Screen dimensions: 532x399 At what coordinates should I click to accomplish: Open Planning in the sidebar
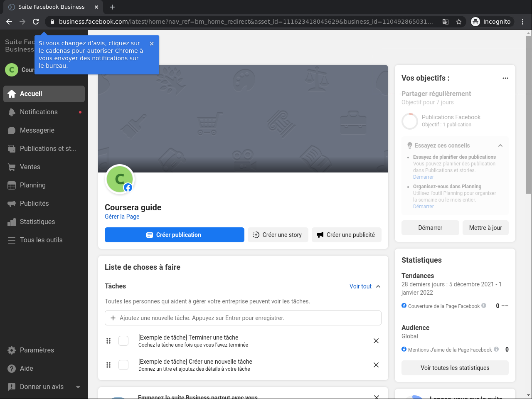pyautogui.click(x=44, y=185)
